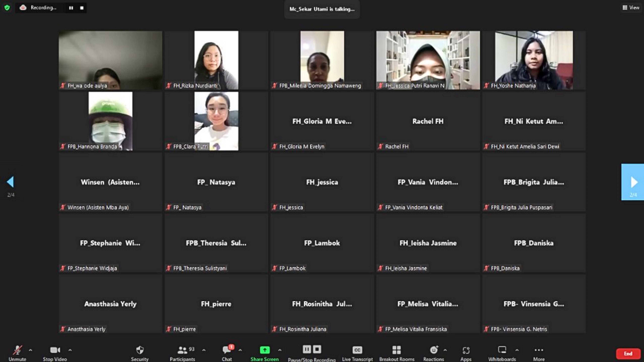The height and width of the screenshot is (362, 644).
Task: Click name label FPB_Brigita Julia Puspasari
Action: coord(522,207)
